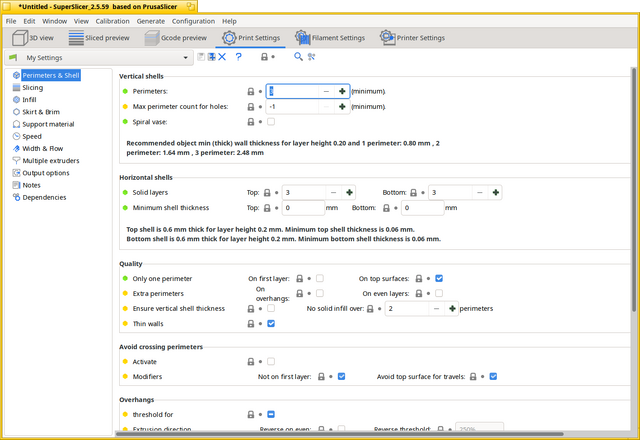Viewport: 640px width, 440px height.
Task: Decrease Perimeters count with minus button
Action: (326, 91)
